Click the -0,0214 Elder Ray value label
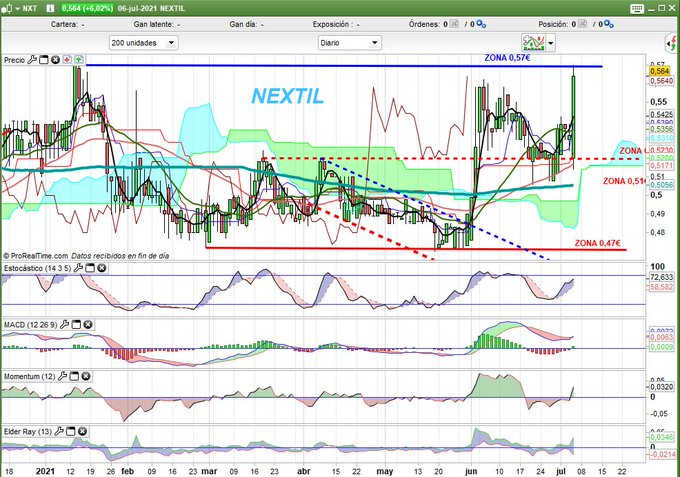 (x=663, y=454)
